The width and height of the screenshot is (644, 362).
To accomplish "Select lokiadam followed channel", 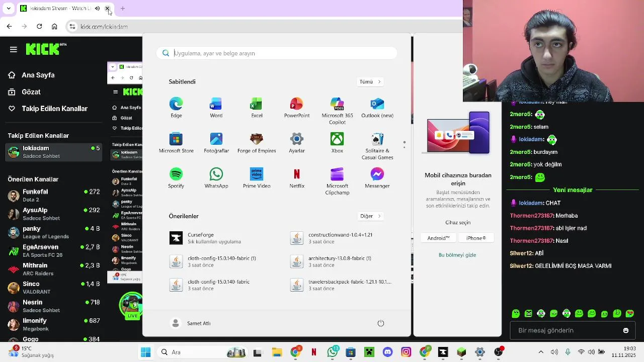I will [x=53, y=152].
